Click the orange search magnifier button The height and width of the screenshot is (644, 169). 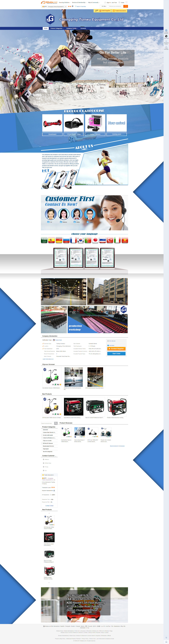[126, 6]
